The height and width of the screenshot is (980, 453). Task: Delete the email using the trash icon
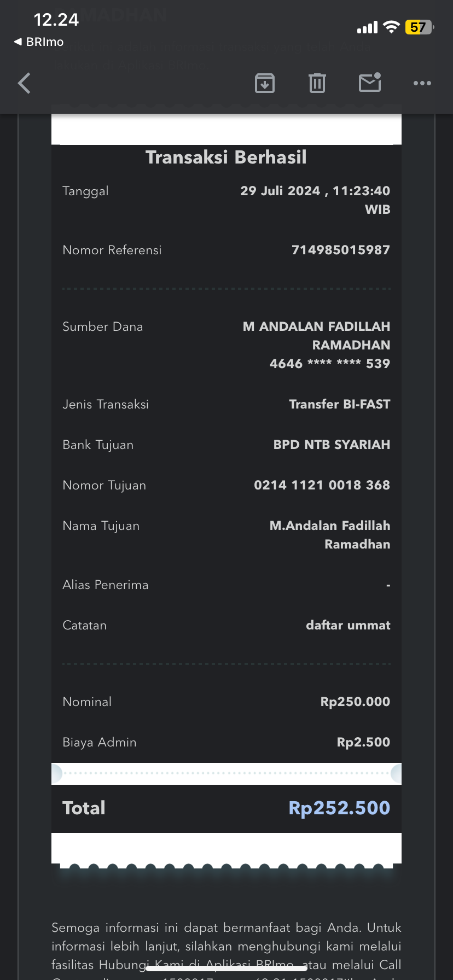click(x=317, y=84)
